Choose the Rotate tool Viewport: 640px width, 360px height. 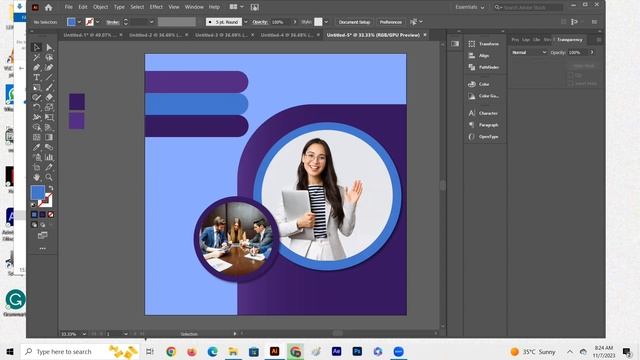(36, 107)
